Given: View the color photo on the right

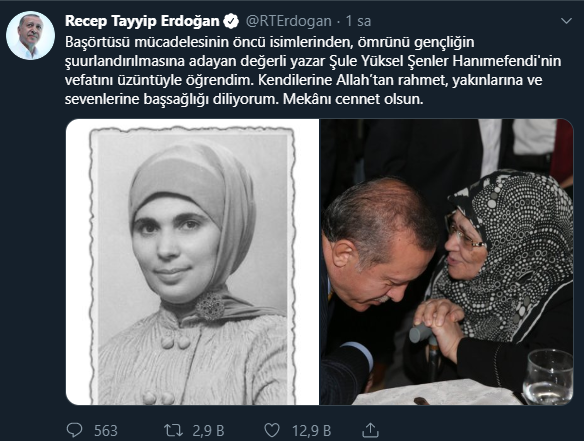Looking at the screenshot, I should 446,262.
